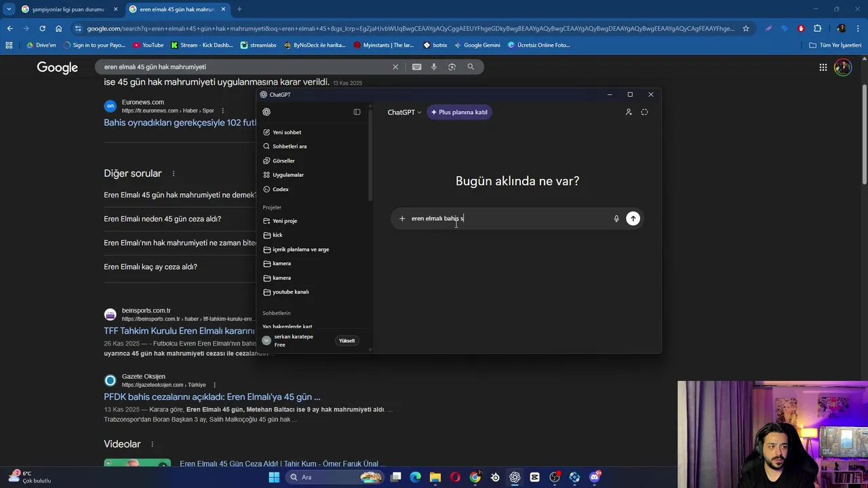Click Chrome back arrow
This screenshot has height=488, width=868.
(9, 28)
